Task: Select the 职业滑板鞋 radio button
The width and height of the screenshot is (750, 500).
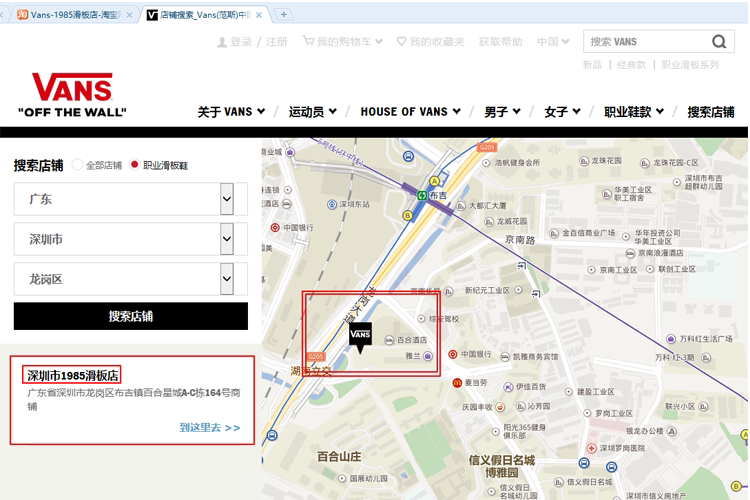Action: [x=134, y=165]
